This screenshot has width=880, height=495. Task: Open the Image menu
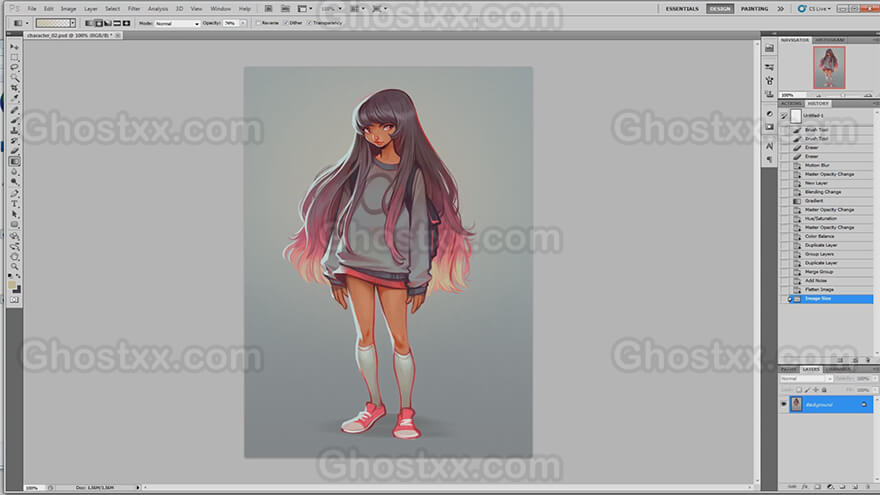coord(68,9)
